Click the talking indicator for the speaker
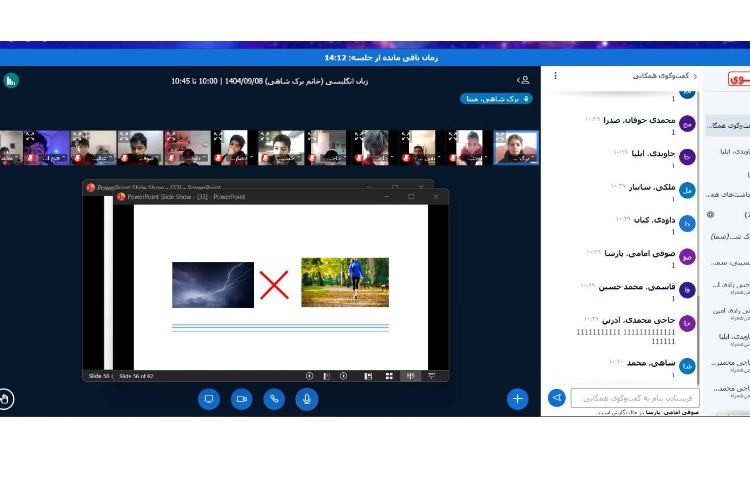The height and width of the screenshot is (480, 750). [x=496, y=99]
